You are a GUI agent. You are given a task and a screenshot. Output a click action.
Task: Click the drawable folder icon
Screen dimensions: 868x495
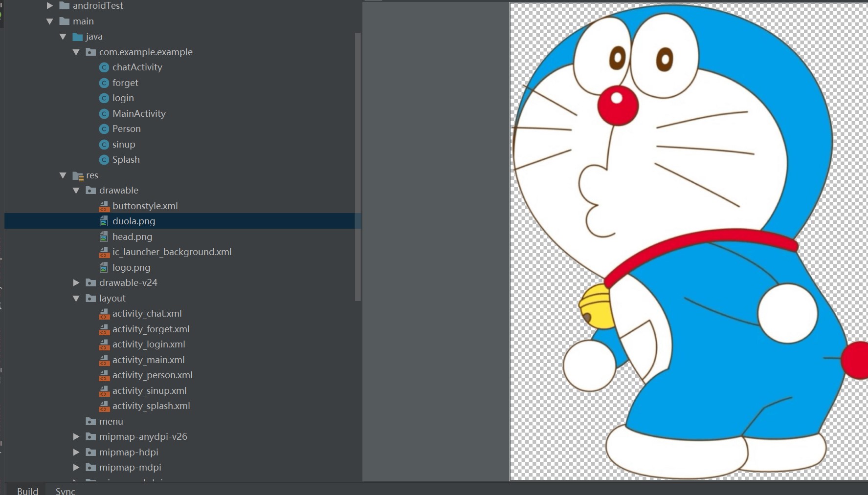(x=90, y=191)
